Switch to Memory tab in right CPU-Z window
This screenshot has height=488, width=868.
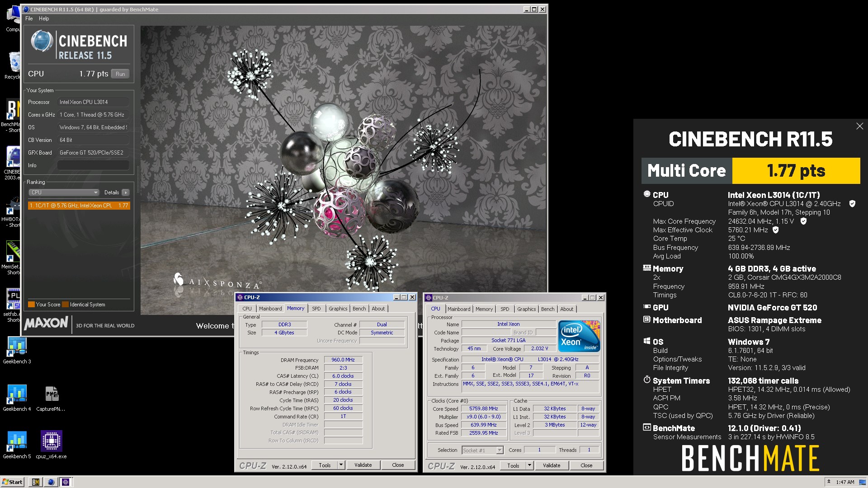coord(484,309)
